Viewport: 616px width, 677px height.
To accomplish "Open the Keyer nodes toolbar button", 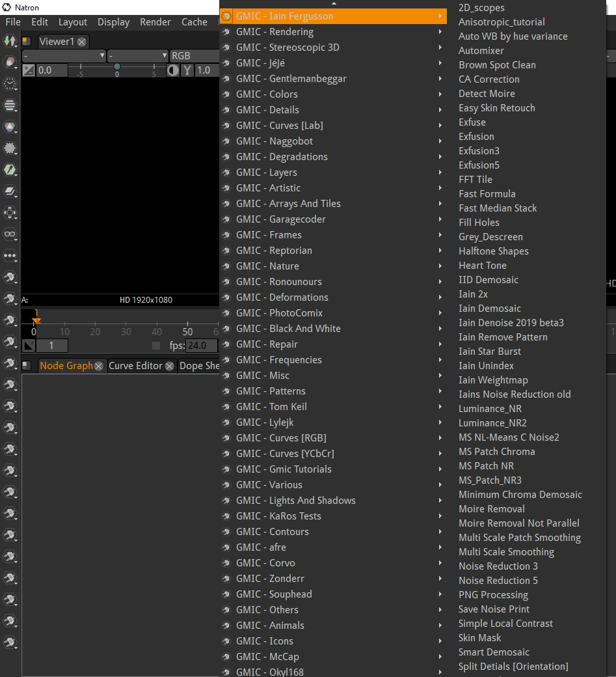I will coord(10,169).
